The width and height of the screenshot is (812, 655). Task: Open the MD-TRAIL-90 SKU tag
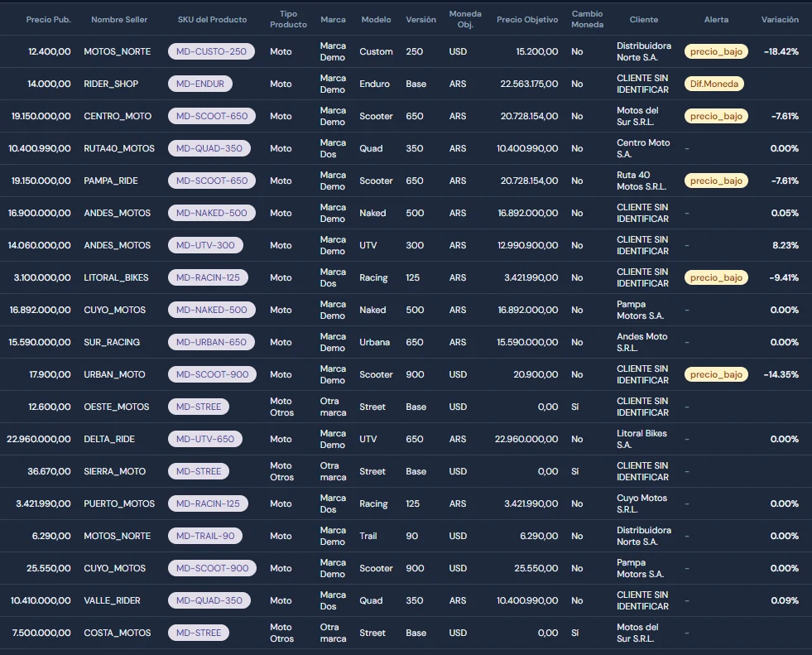(x=205, y=536)
